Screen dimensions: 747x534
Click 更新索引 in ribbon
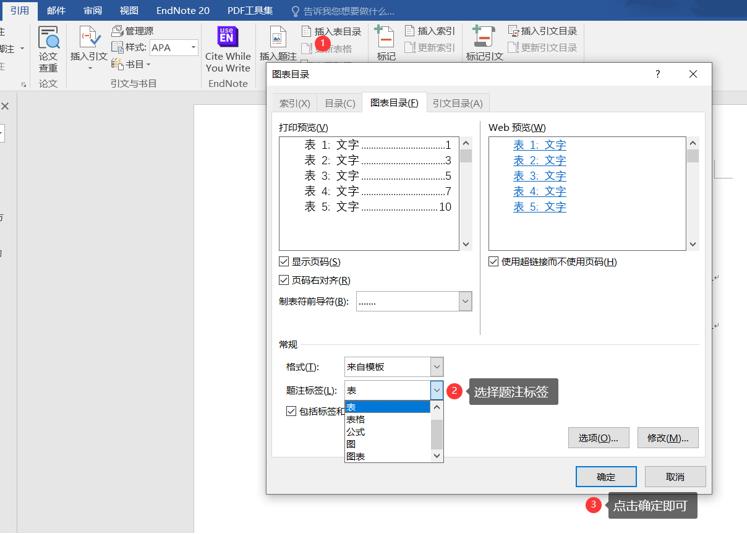430,48
